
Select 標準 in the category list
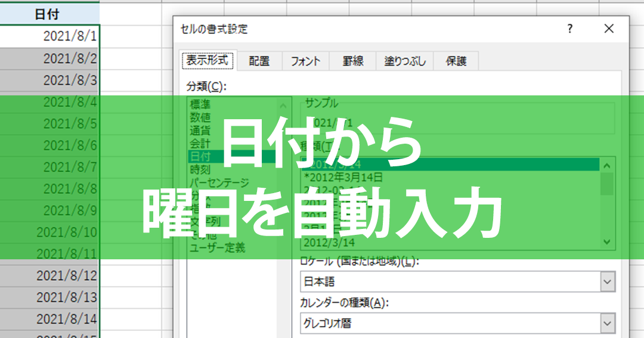pos(200,104)
